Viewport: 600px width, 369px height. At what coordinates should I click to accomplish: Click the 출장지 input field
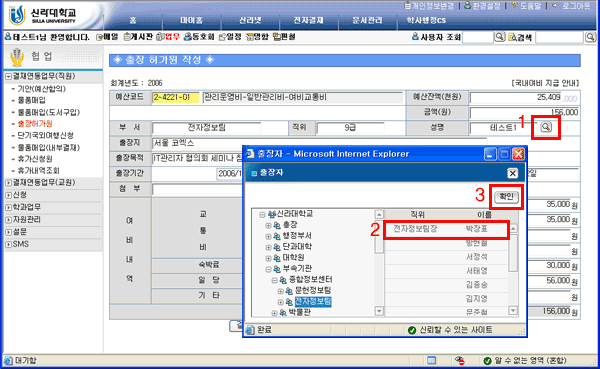click(197, 143)
